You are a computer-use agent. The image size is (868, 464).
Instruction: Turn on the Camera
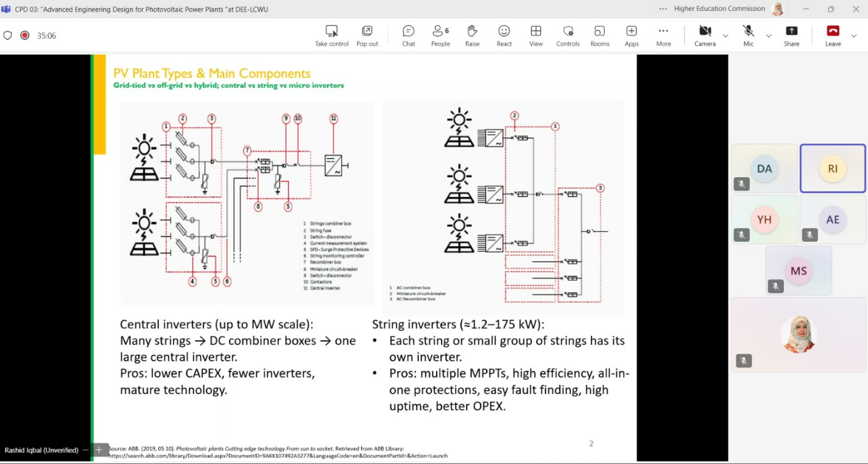705,35
